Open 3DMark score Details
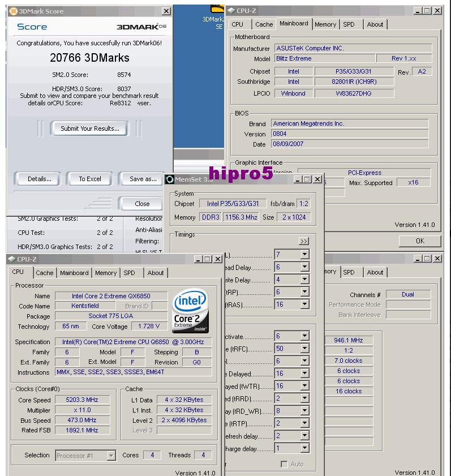The height and width of the screenshot is (476, 451). click(39, 179)
